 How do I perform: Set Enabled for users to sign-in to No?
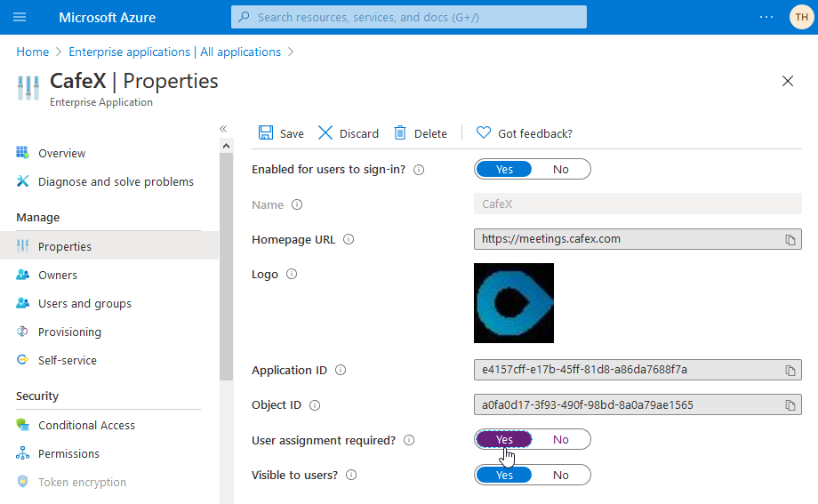click(561, 169)
